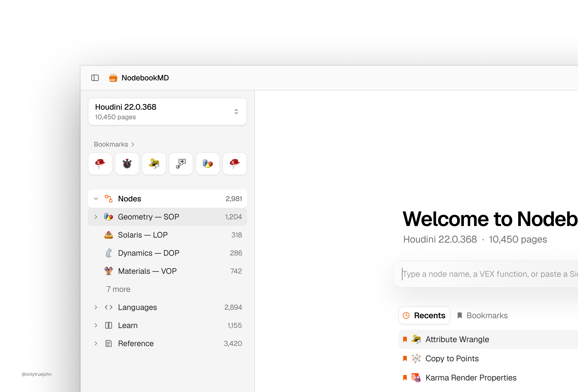Viewport: 578px width, 392px height.
Task: Click the Dynamics — DOP icon
Action: coord(109,253)
